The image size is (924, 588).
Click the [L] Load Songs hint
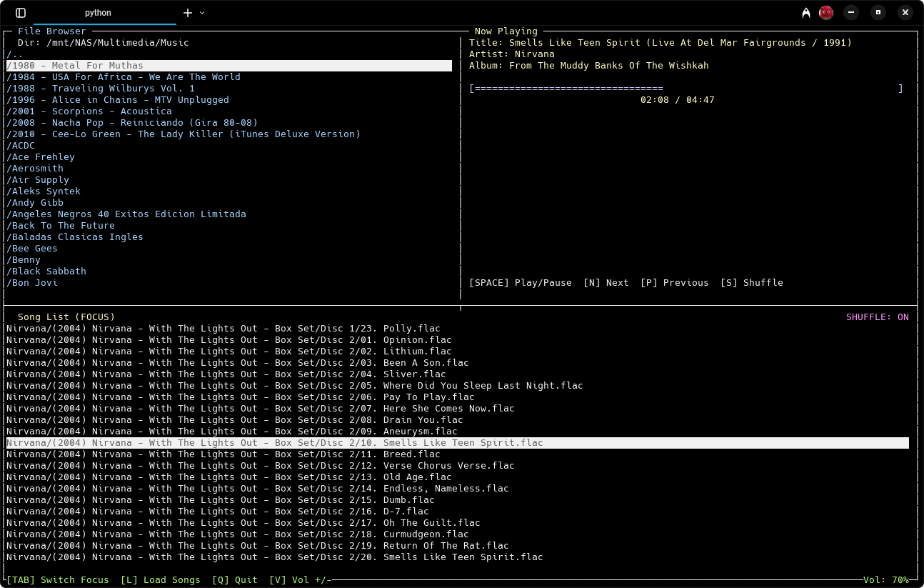click(x=161, y=580)
